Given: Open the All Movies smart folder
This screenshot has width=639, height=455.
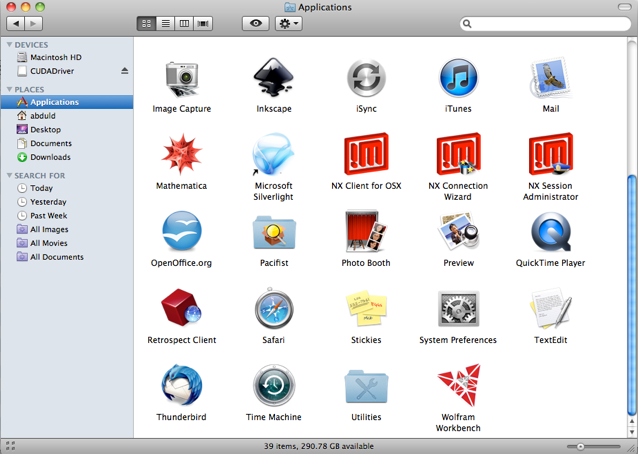Looking at the screenshot, I should (x=67, y=243).
